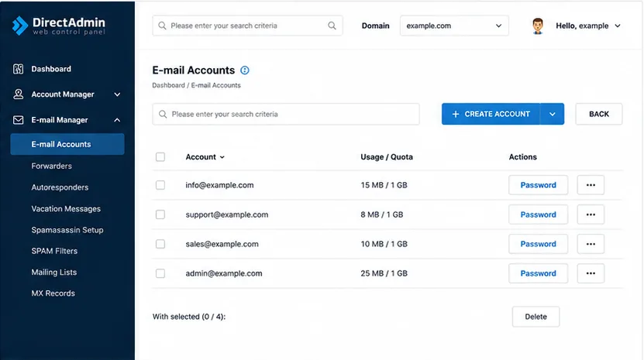
Task: Open the E-mail Accounts sidebar item
Action: pyautogui.click(x=67, y=144)
